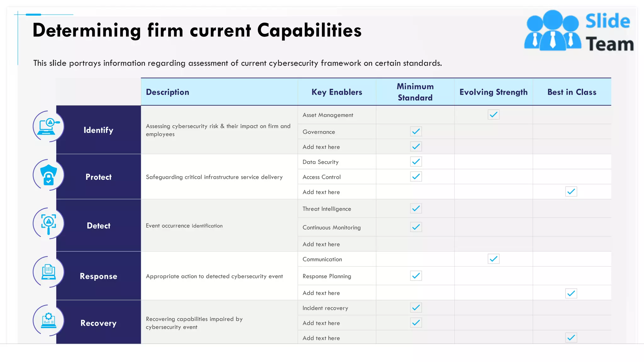The image size is (644, 362).
Task: Click the Response laptop document icon
Action: click(x=48, y=272)
